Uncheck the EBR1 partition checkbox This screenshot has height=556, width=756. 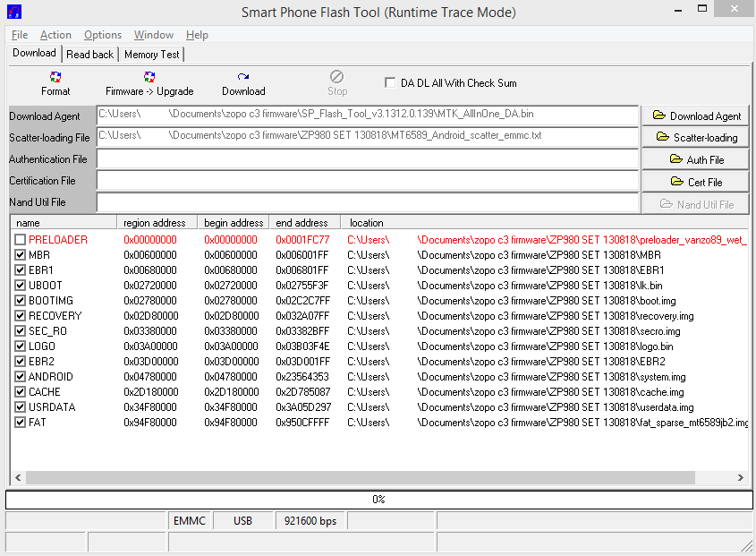click(x=20, y=269)
